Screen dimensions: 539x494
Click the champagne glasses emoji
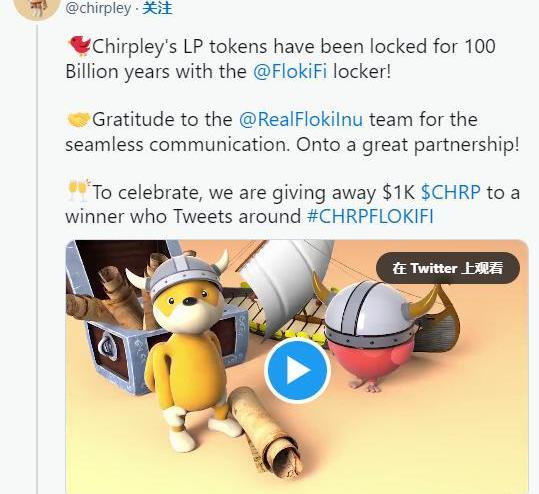tap(78, 190)
